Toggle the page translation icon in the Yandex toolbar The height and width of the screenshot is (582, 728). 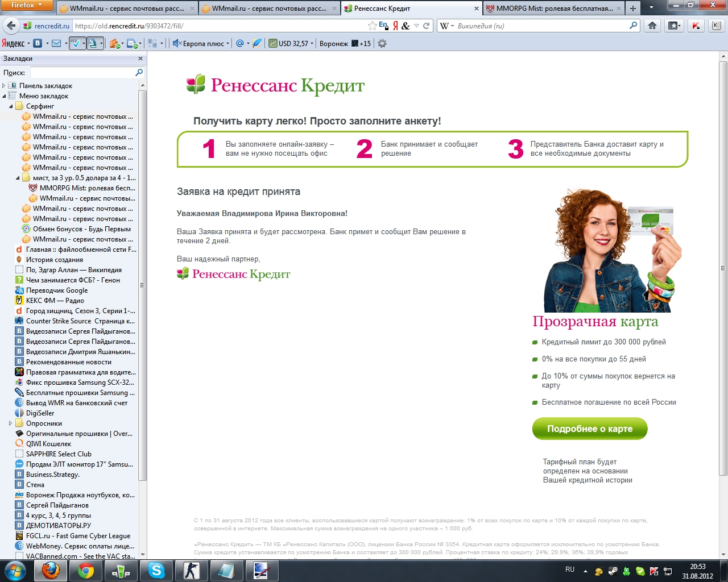tap(92, 43)
